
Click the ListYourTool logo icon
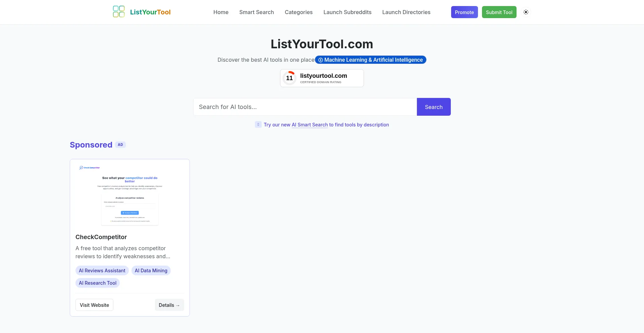[119, 12]
